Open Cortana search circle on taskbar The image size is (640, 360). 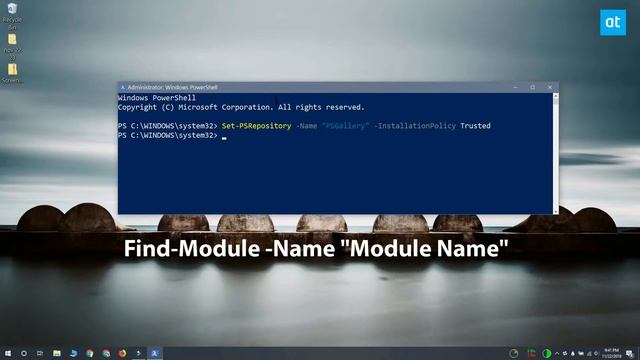click(x=24, y=353)
